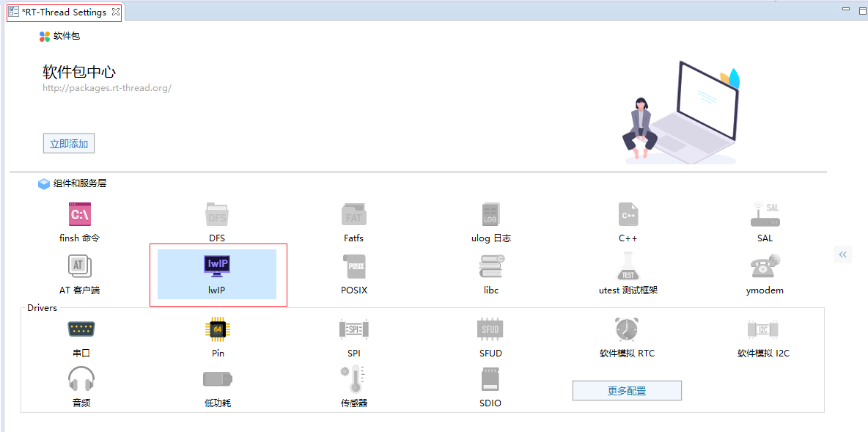Open 更多配置 for drivers
The image size is (868, 432).
click(x=627, y=390)
